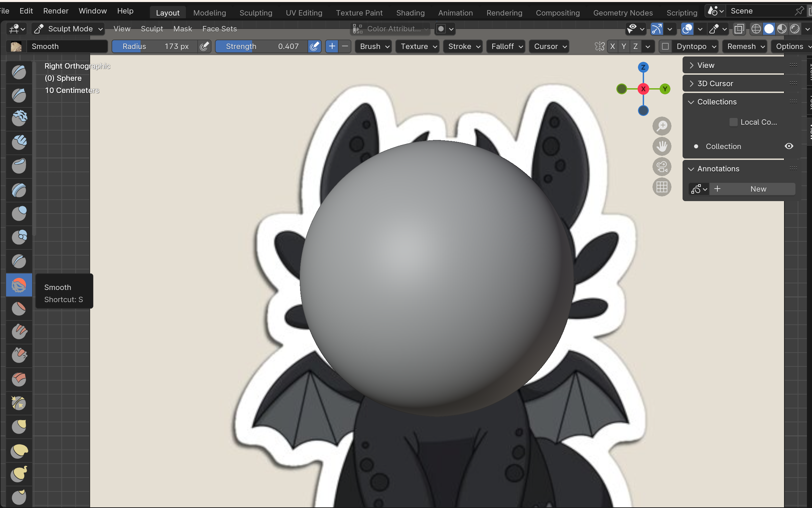Select the Blob brush tool

pos(19,237)
